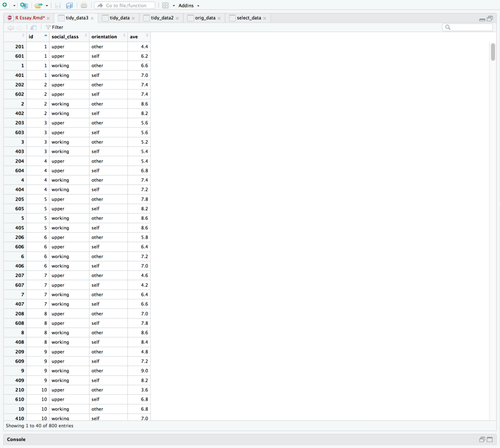This screenshot has height=448, width=500.
Task: Click ave value 3.6
Action: click(x=144, y=390)
